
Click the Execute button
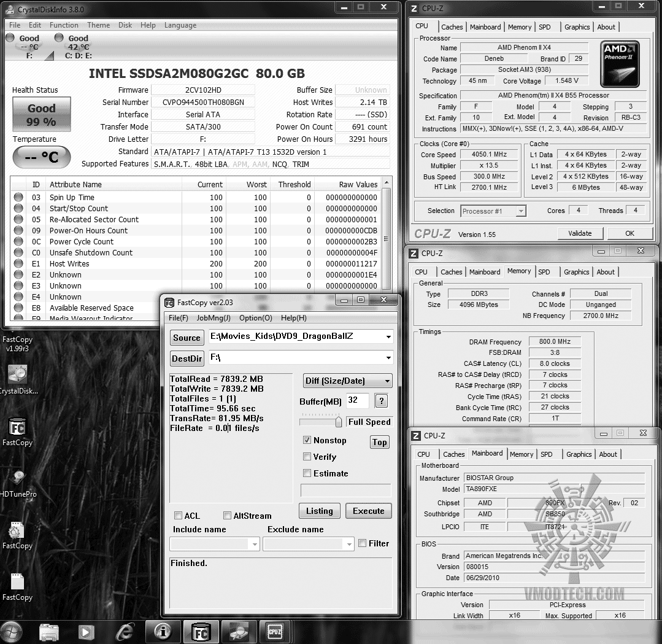pyautogui.click(x=369, y=511)
